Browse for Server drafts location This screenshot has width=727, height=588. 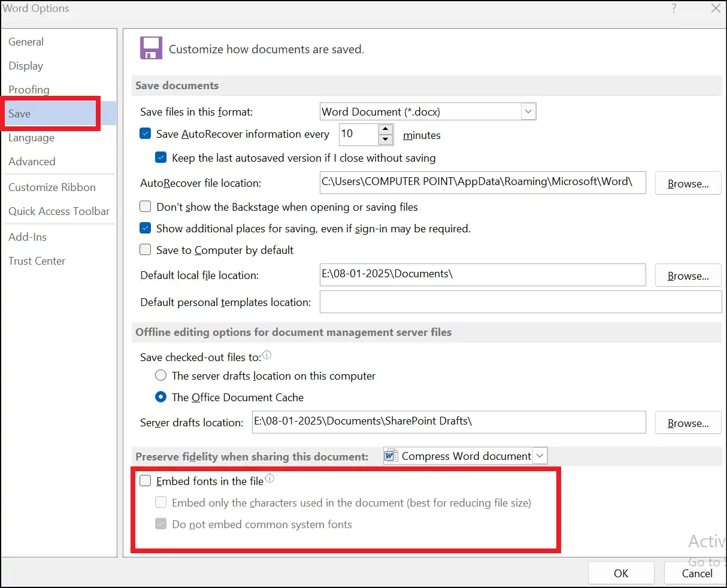[x=688, y=423]
